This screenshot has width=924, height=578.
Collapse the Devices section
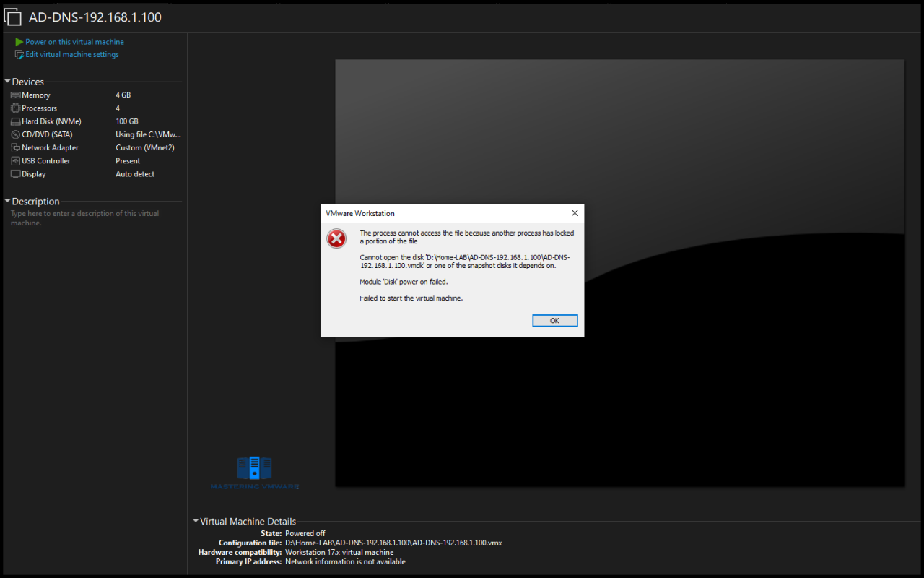tap(7, 82)
